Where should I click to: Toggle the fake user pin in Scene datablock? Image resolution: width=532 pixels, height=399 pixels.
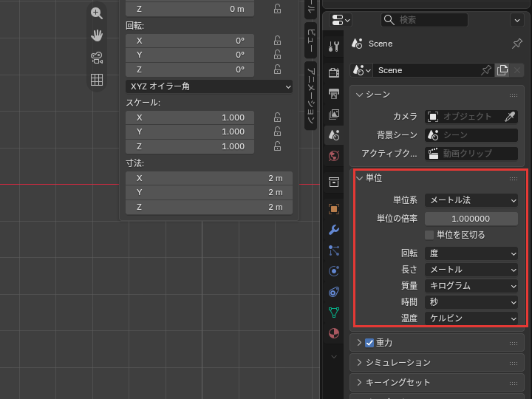tap(486, 70)
